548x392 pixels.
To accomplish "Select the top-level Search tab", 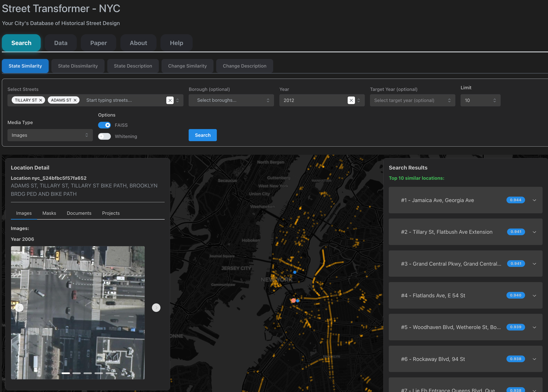I will click(21, 43).
